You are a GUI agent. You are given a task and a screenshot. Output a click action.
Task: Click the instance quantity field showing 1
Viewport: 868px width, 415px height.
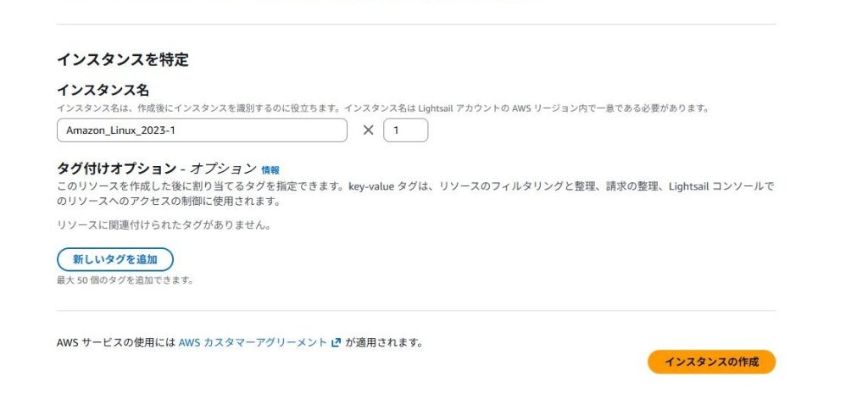tap(405, 130)
